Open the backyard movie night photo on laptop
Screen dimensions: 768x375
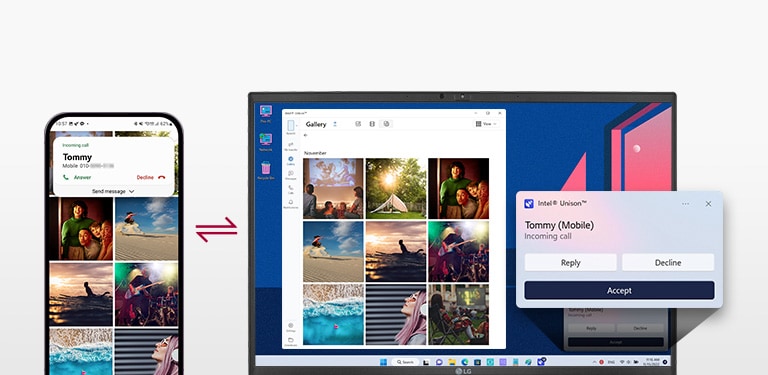pyautogui.click(x=458, y=315)
